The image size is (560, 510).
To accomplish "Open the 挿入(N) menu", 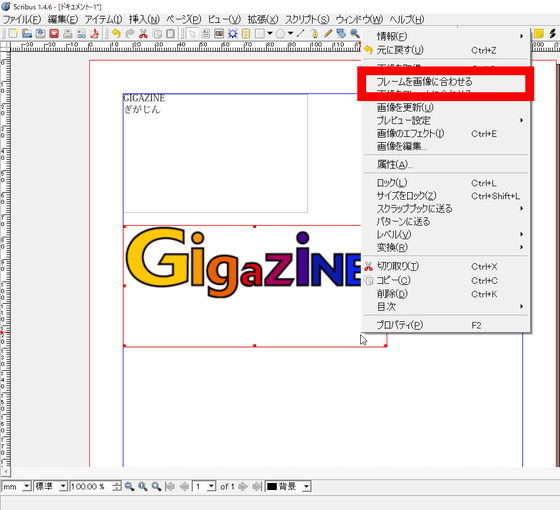I will [x=144, y=19].
